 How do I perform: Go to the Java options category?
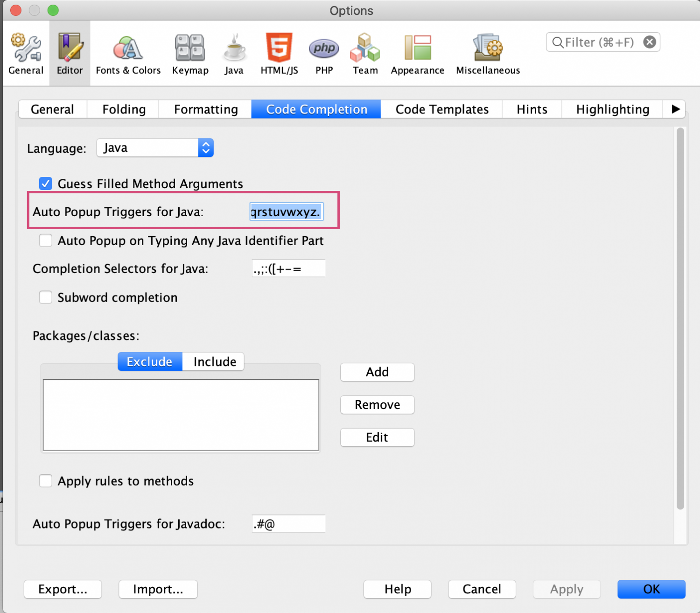[234, 54]
